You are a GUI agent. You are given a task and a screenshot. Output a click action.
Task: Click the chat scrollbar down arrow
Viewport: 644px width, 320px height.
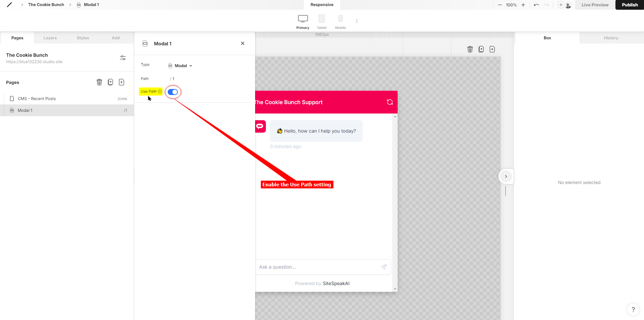395,289
